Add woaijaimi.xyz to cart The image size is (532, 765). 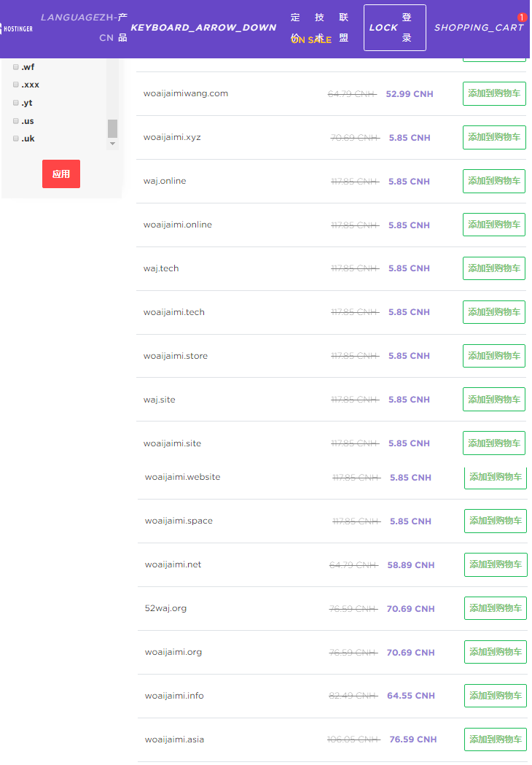[494, 137]
